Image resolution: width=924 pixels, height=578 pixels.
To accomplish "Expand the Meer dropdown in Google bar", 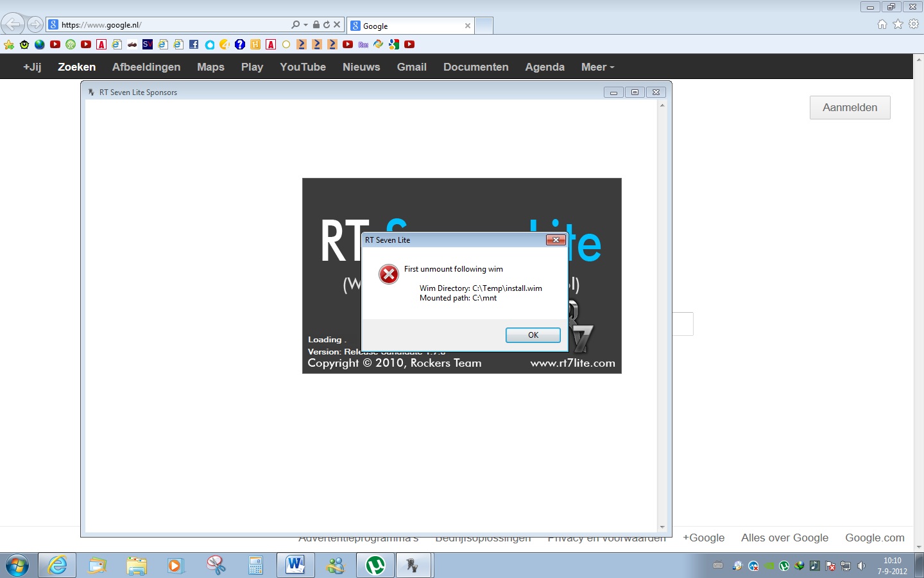I will coord(597,67).
